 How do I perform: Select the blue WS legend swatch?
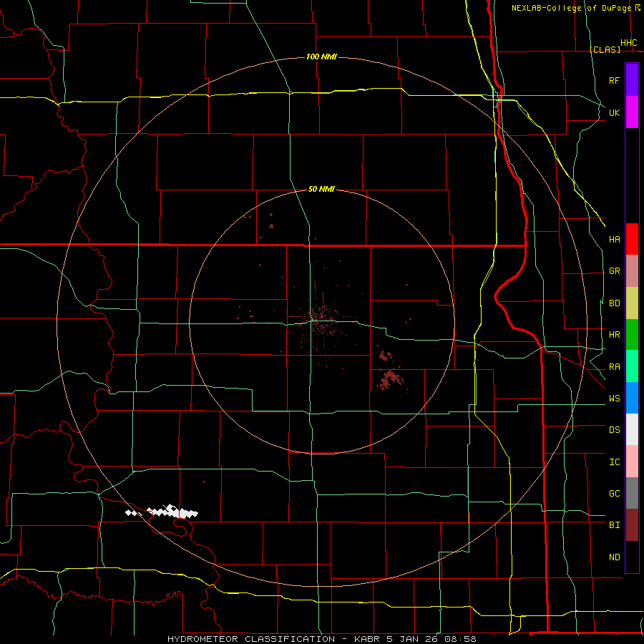pos(632,398)
